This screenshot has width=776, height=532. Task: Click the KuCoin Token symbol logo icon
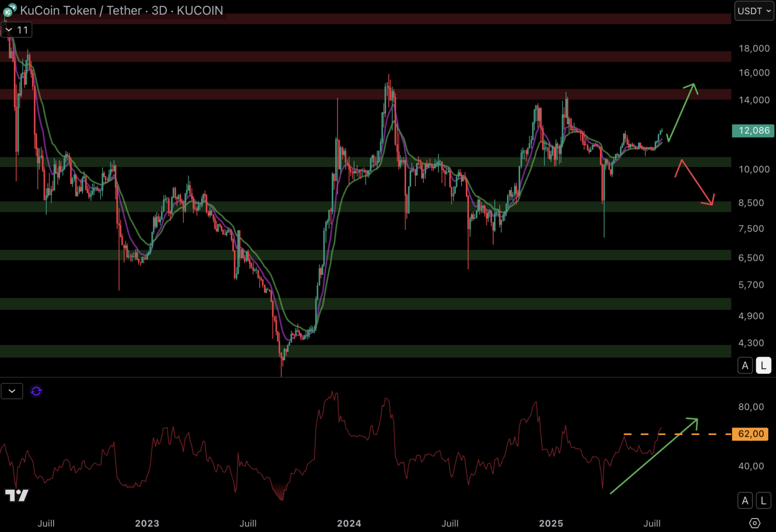click(x=10, y=10)
